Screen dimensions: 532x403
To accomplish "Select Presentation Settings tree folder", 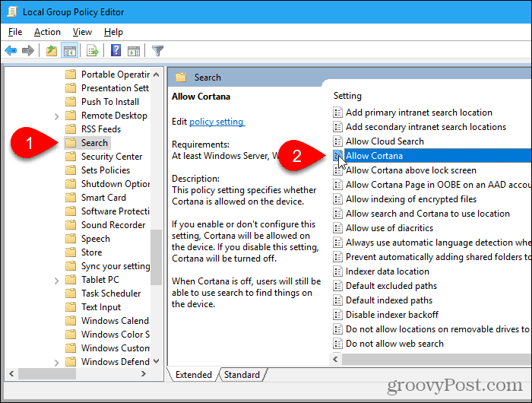I will pyautogui.click(x=115, y=88).
